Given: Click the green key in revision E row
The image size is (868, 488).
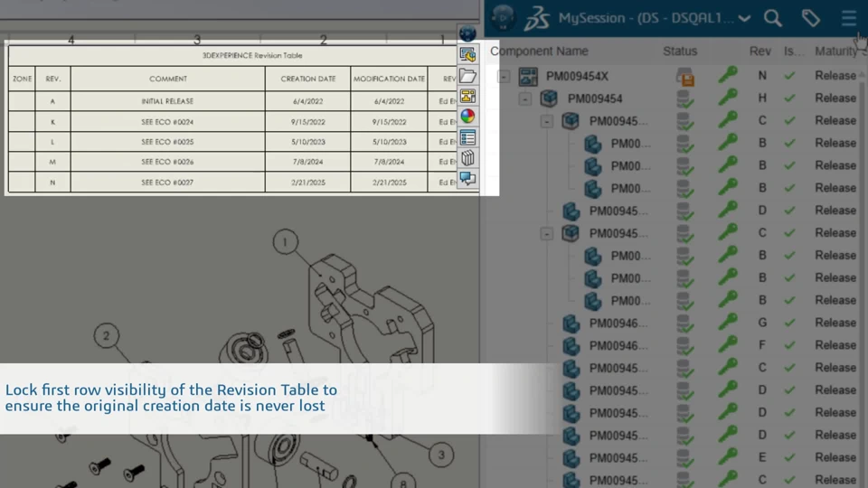Looking at the screenshot, I should point(727,457).
